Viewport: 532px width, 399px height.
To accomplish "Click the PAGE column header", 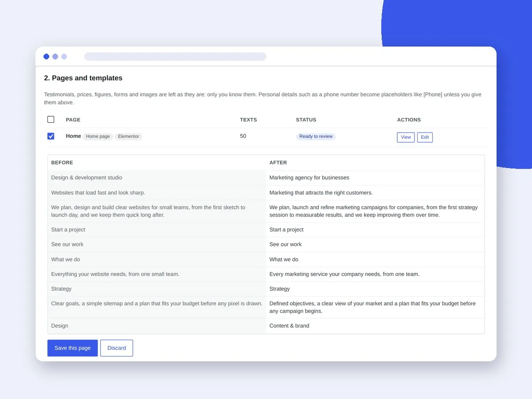I will (73, 120).
